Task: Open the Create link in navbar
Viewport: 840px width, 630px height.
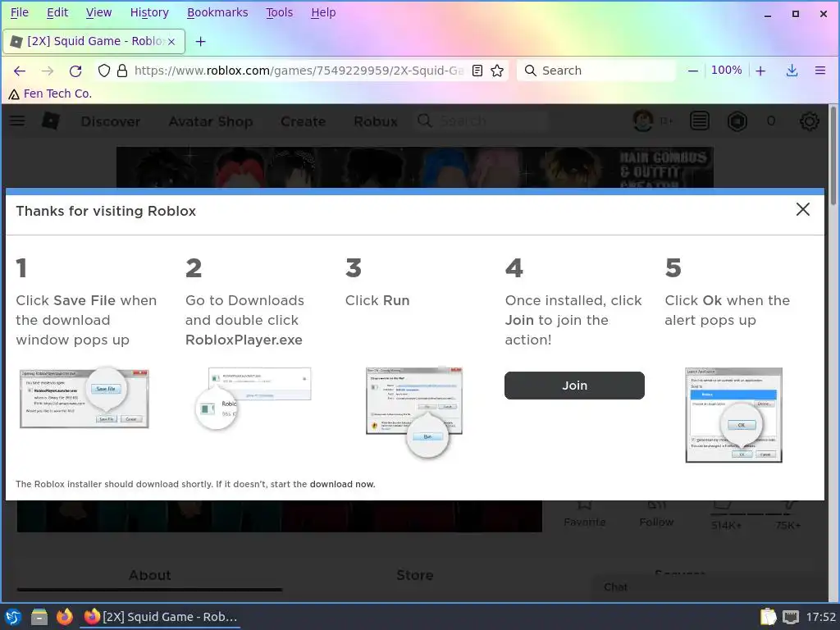Action: [x=303, y=121]
